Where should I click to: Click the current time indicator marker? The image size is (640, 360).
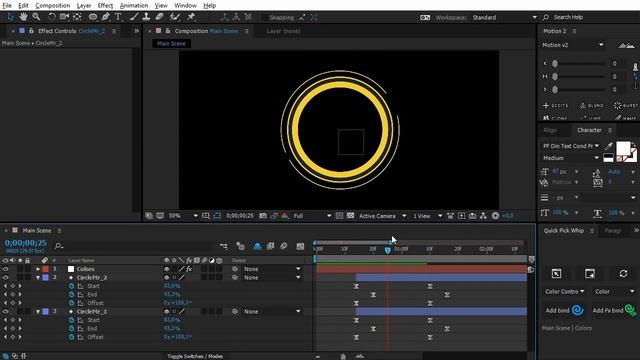point(387,250)
